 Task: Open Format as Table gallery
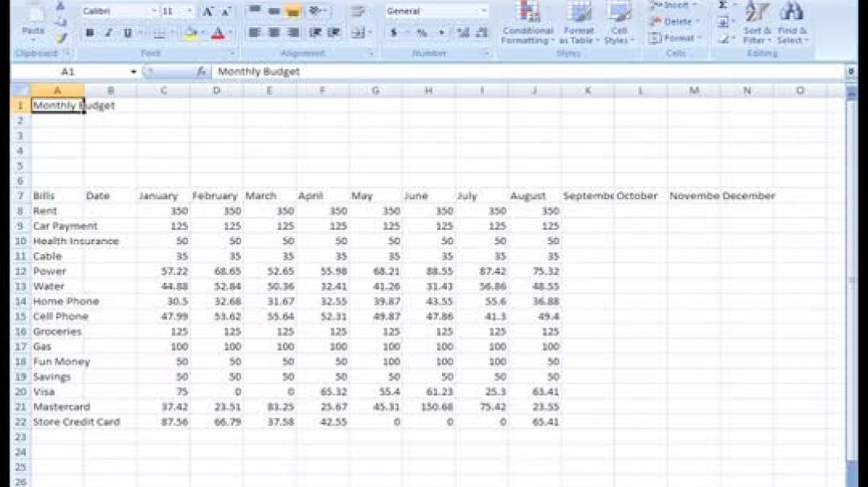(x=579, y=23)
